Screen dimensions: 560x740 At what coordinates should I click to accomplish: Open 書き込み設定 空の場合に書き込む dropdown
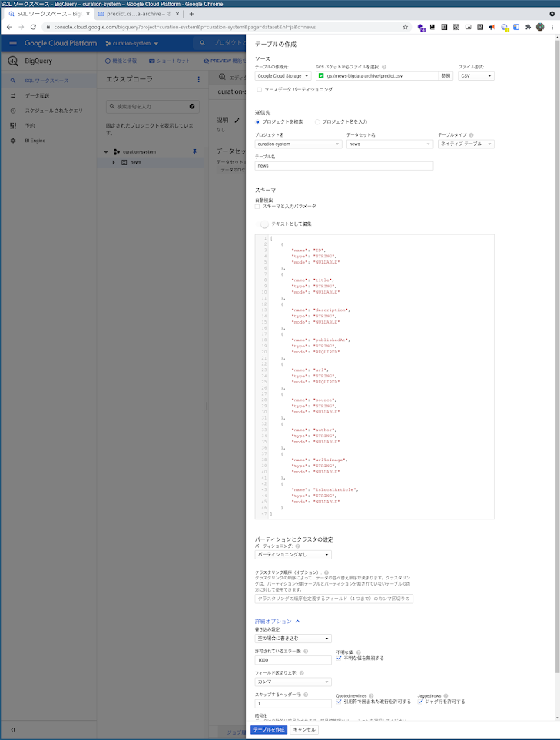coord(293,639)
